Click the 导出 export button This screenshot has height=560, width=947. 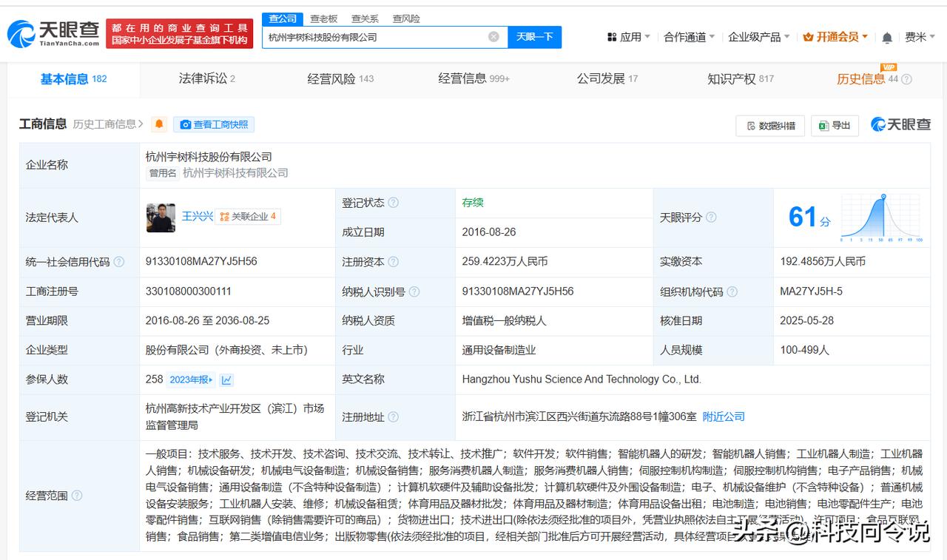point(835,126)
